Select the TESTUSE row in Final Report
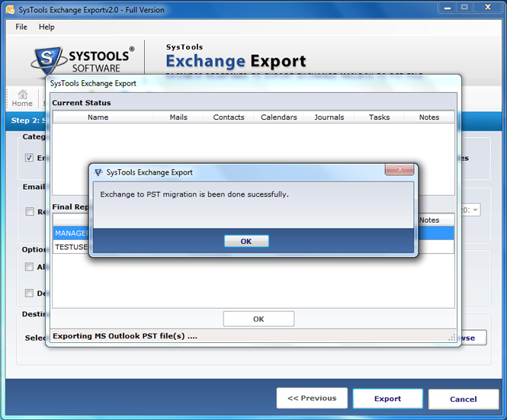The height and width of the screenshot is (420, 507). [71, 247]
